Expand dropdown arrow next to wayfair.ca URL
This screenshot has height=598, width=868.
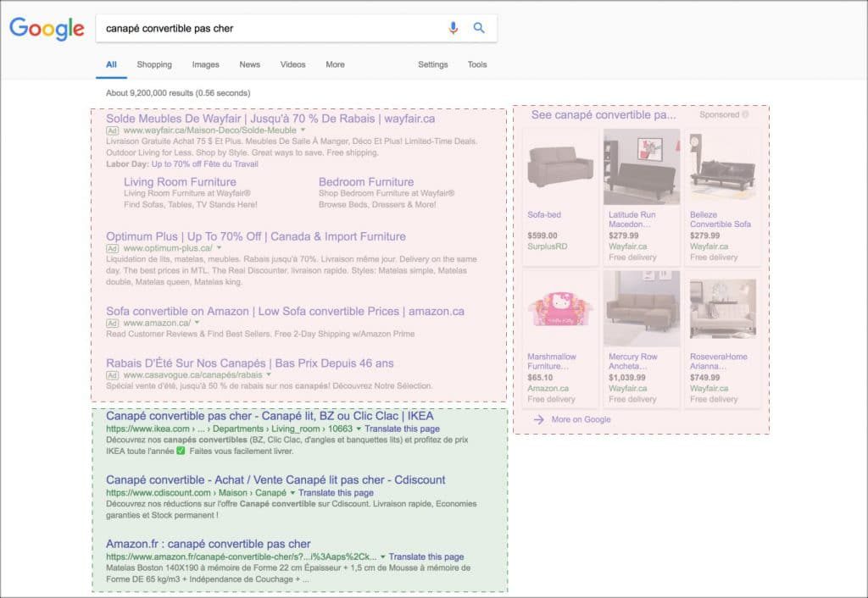coord(303,130)
